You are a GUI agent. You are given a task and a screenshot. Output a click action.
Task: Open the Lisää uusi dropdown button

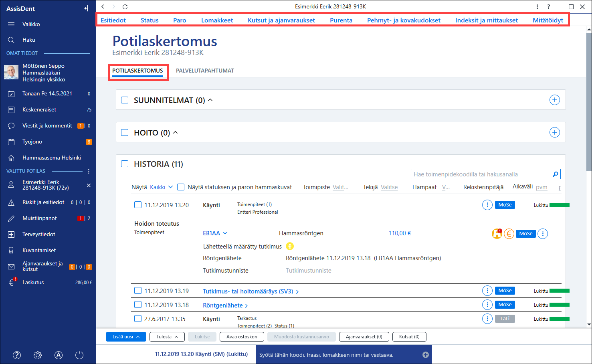[x=126, y=337]
